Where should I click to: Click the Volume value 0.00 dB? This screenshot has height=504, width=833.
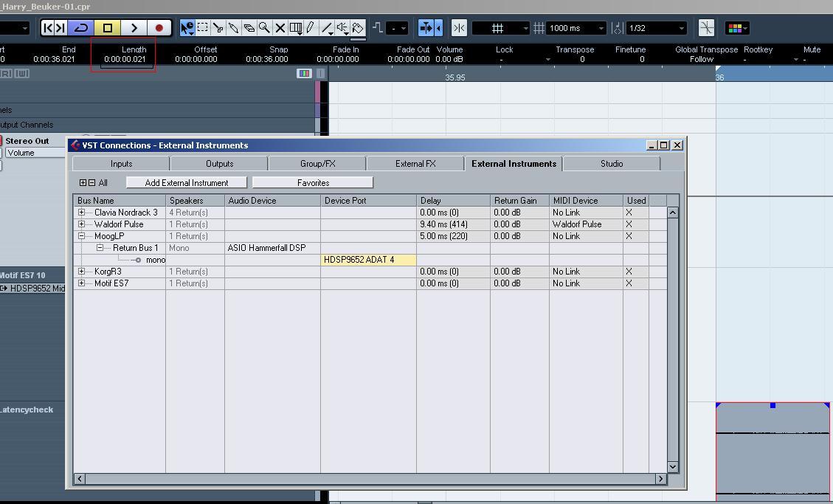click(x=449, y=59)
